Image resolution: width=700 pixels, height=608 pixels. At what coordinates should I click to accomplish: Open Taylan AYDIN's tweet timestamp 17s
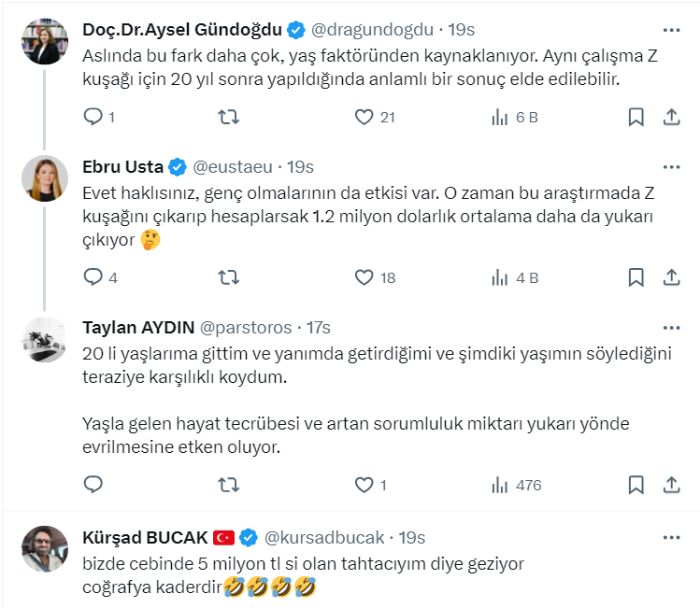point(319,328)
